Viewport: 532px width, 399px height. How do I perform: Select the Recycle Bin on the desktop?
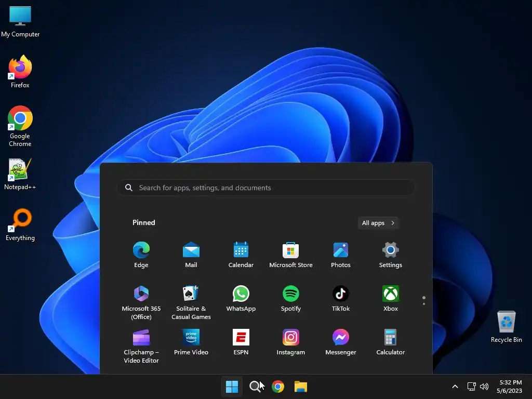[x=506, y=326]
